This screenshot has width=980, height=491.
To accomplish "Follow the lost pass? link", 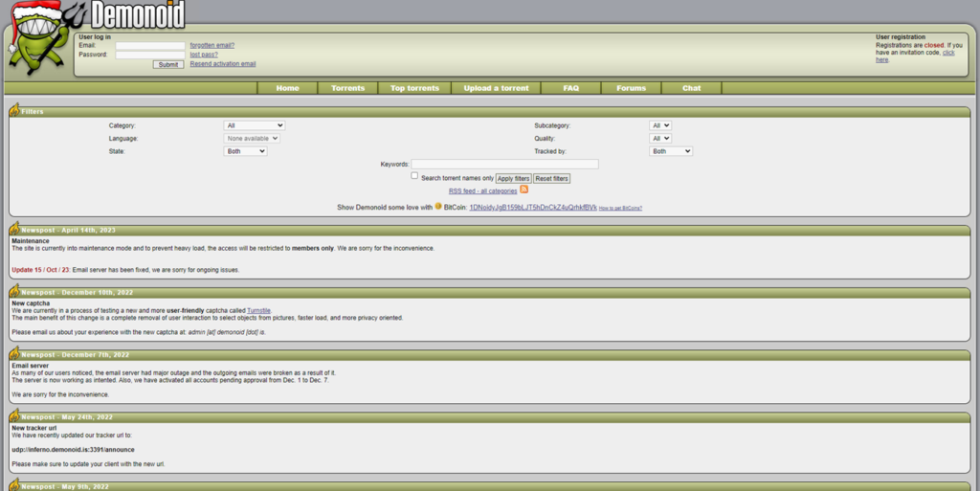I will point(204,55).
